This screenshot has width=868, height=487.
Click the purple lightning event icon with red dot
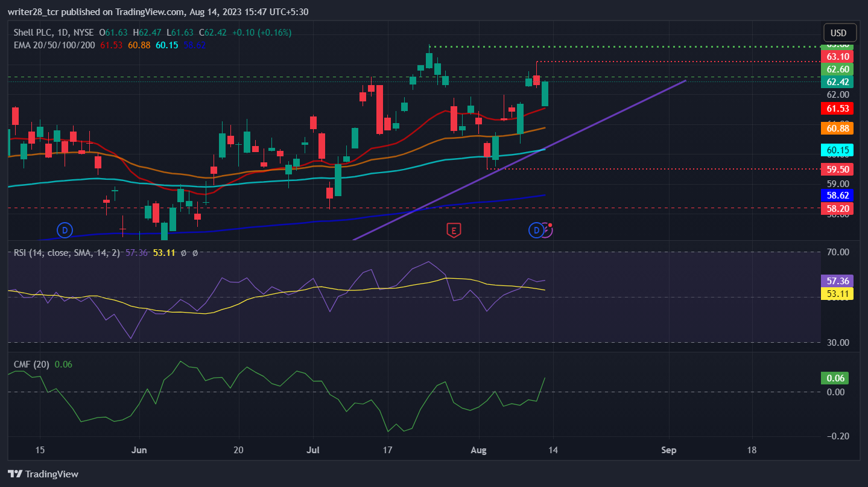click(x=546, y=229)
